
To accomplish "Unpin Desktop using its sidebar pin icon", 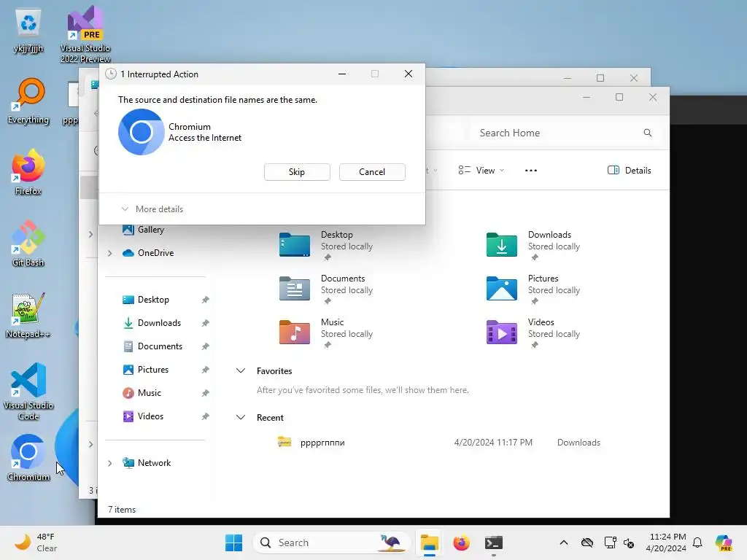I will [205, 300].
